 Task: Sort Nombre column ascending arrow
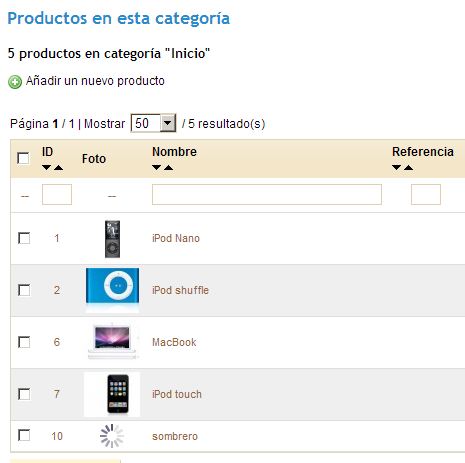point(169,167)
